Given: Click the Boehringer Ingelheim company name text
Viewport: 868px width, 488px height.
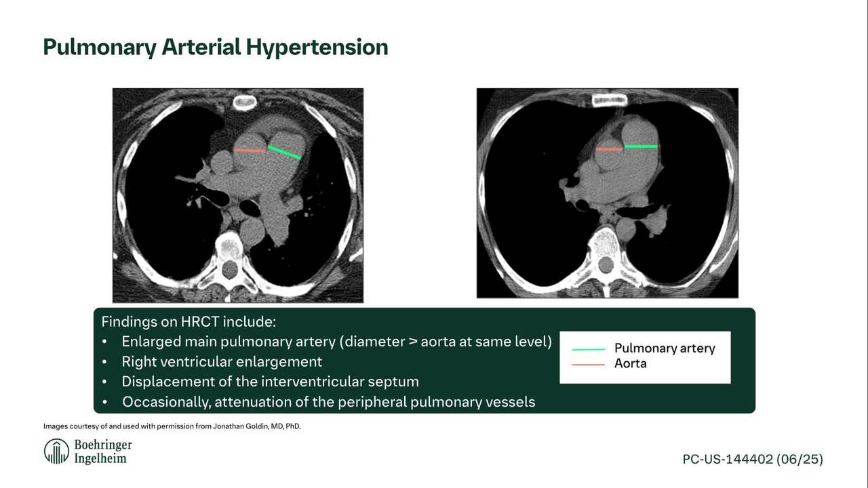Looking at the screenshot, I should pyautogui.click(x=102, y=451).
